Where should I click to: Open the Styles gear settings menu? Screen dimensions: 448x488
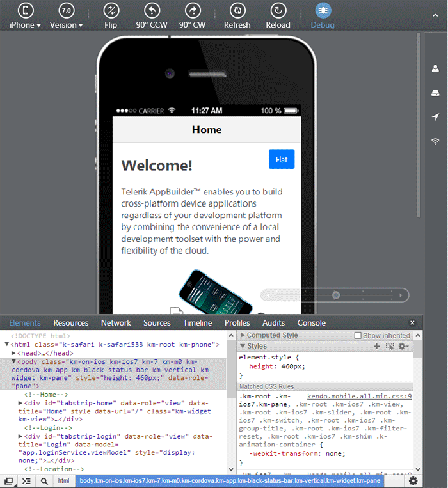(403, 346)
